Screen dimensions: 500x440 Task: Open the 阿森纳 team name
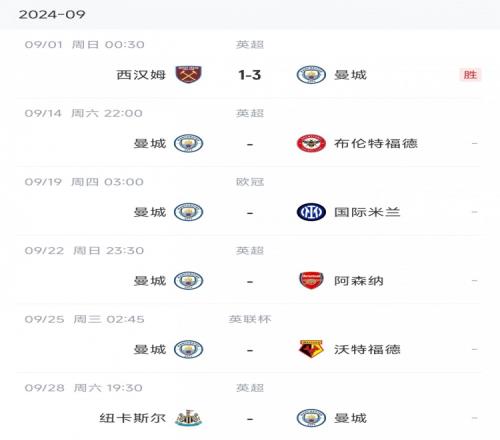tap(359, 281)
